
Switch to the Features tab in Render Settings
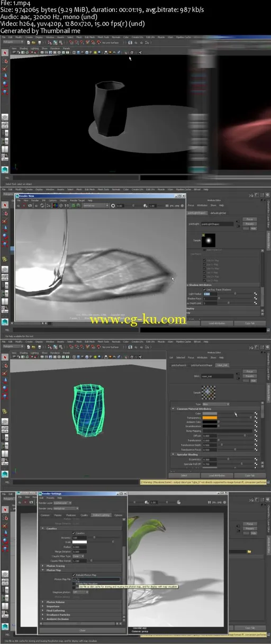pos(71,515)
